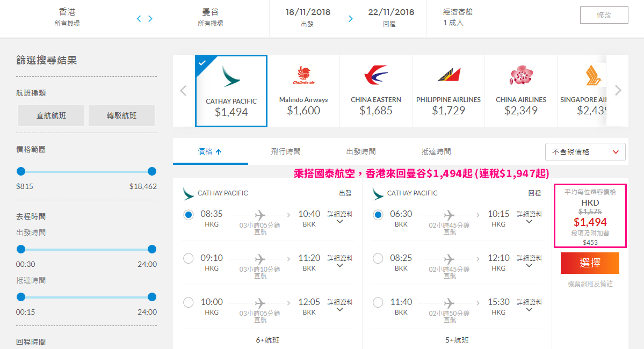Screen dimensions: 644x349
Task: Click the airplane icon on the 08:35 flight row
Action: pyautogui.click(x=260, y=215)
